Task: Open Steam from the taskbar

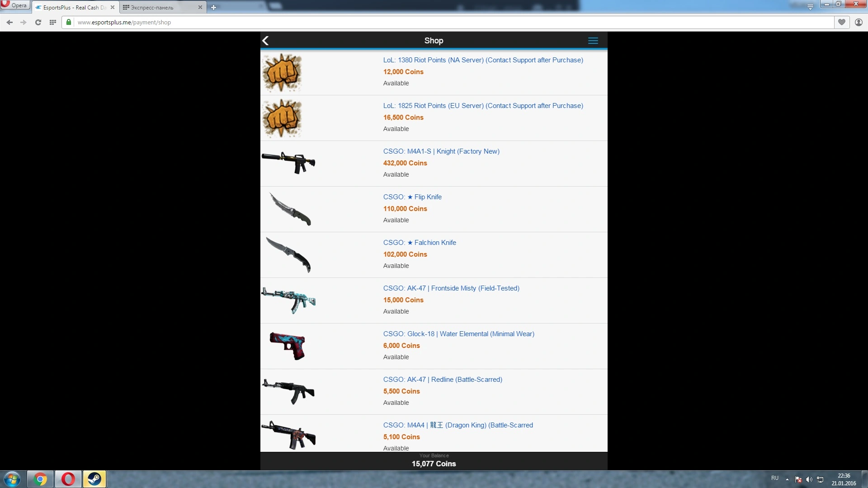Action: pos(94,479)
